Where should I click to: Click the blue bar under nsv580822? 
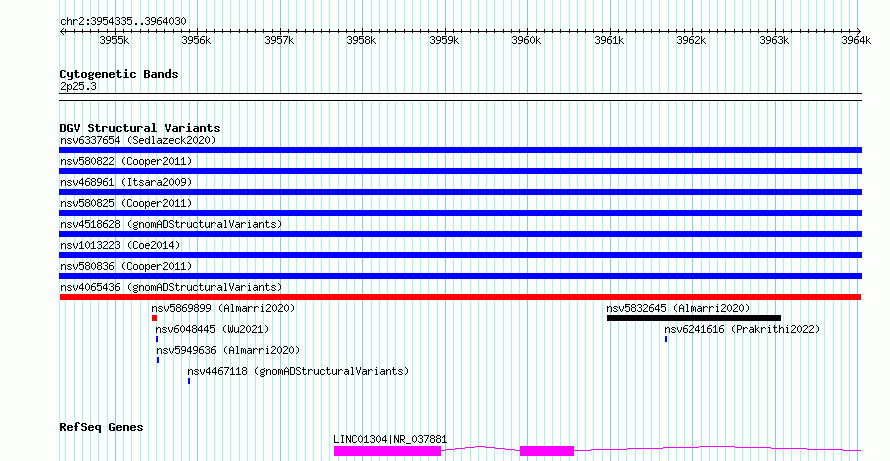(460, 171)
